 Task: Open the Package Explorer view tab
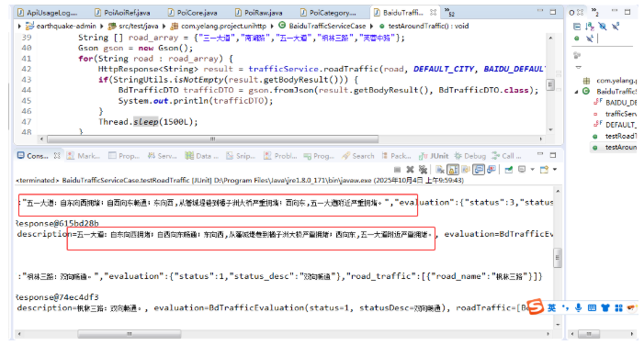point(396,156)
